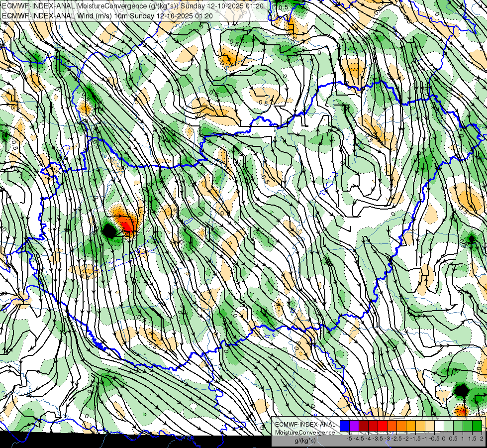
Task: Click the large black hexagon in the bottom right
Action: pos(462,390)
